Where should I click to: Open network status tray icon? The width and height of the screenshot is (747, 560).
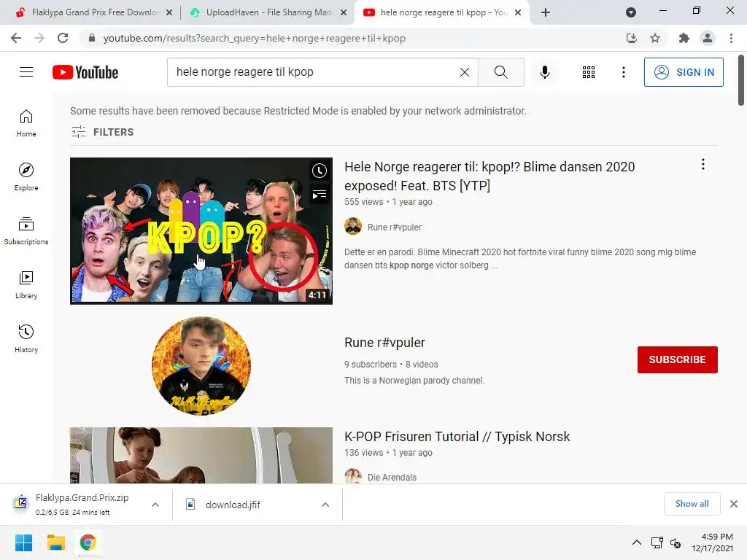pos(657,542)
